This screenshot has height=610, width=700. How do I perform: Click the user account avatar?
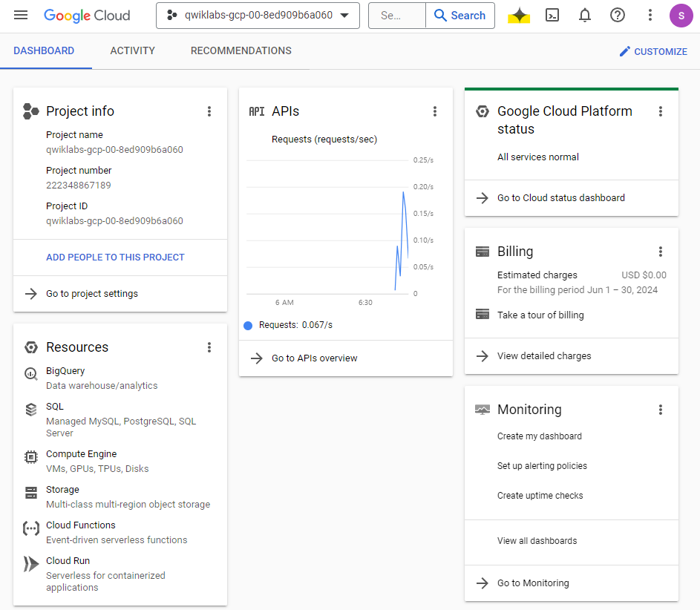(681, 16)
